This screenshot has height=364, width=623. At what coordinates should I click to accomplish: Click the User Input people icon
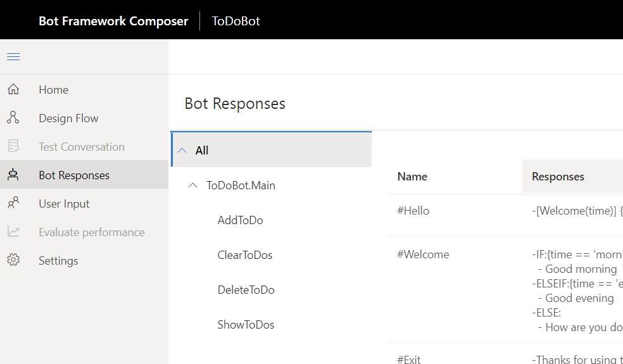[x=13, y=203]
